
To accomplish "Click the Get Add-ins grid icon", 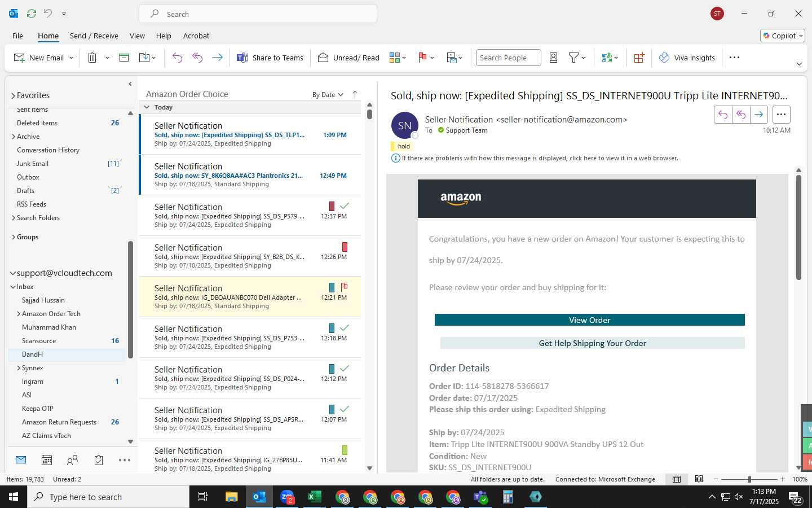I will tap(639, 58).
